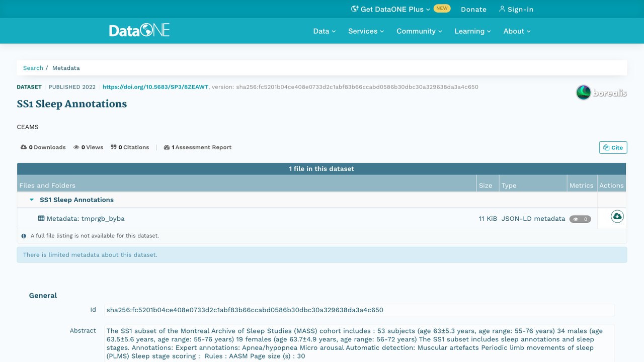Screen dimensions: 644x362
Task: Click the Abstract text box
Action: coord(359,343)
